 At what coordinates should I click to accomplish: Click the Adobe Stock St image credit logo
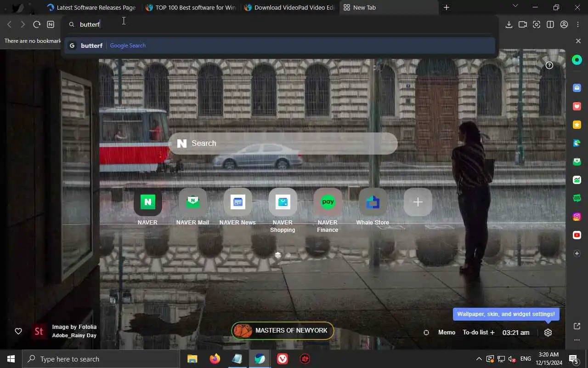coord(39,331)
